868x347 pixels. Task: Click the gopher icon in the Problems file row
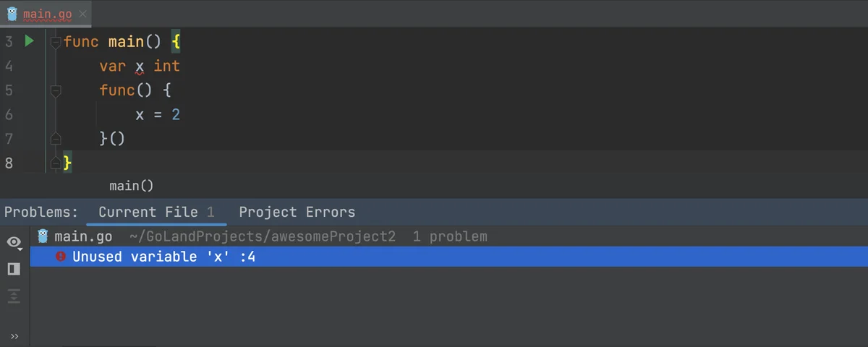coord(43,236)
